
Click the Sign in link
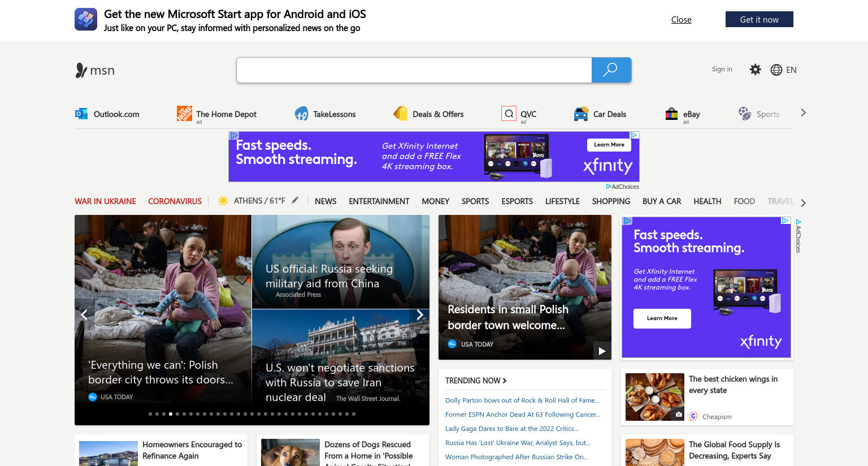[x=722, y=69]
